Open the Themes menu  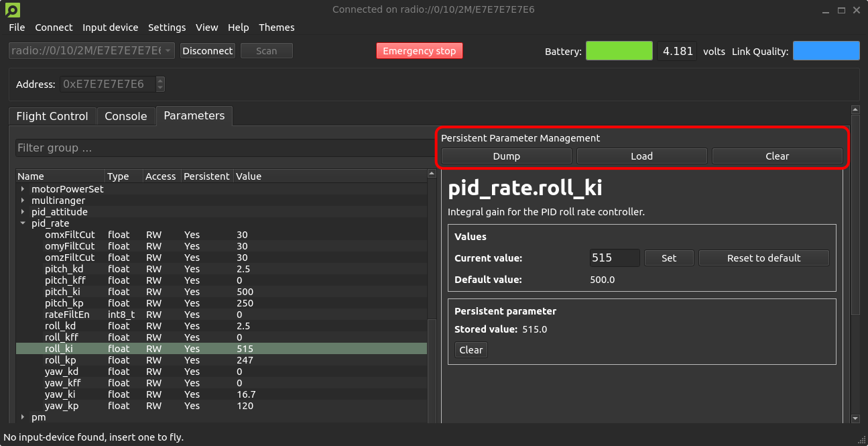pos(276,27)
